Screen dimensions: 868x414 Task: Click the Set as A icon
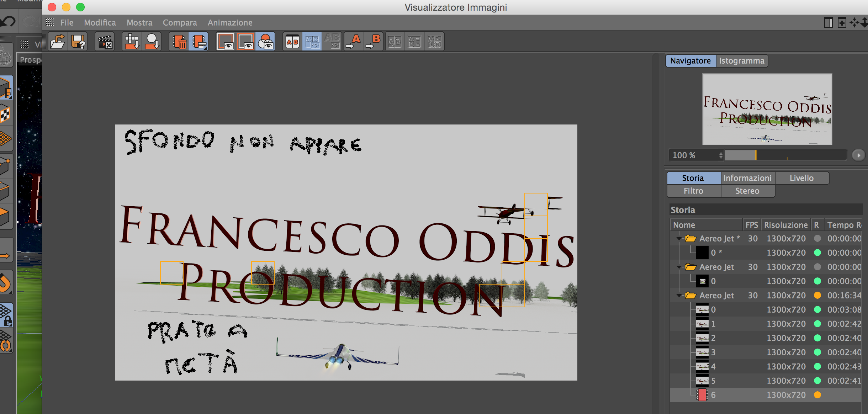[x=353, y=42]
